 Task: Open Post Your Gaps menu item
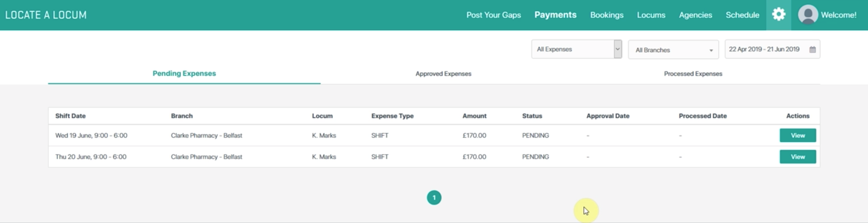[x=493, y=15]
